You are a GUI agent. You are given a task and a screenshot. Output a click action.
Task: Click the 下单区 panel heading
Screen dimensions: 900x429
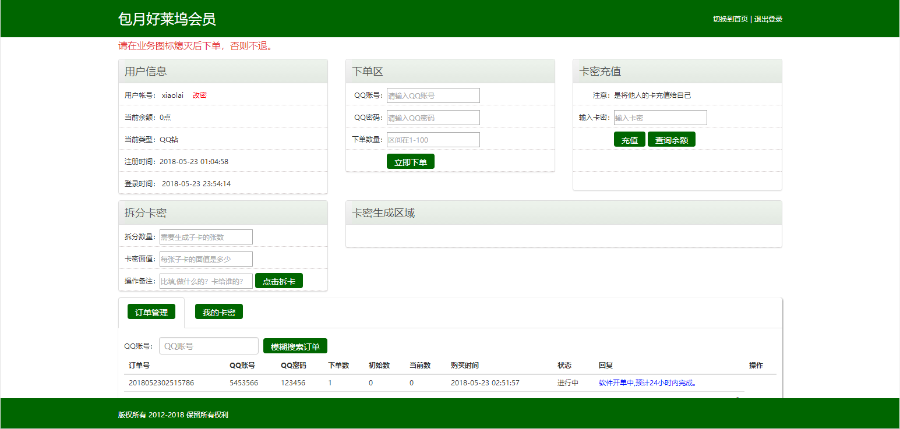[367, 72]
